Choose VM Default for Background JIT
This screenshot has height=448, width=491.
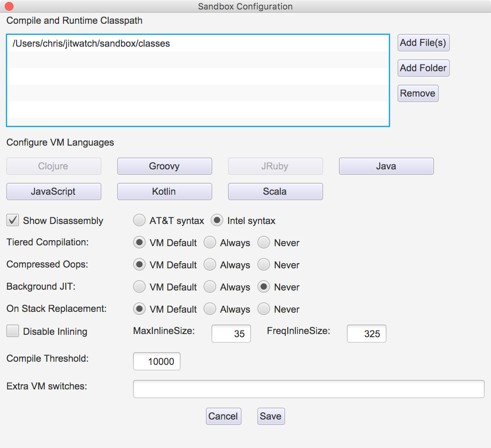click(x=139, y=287)
